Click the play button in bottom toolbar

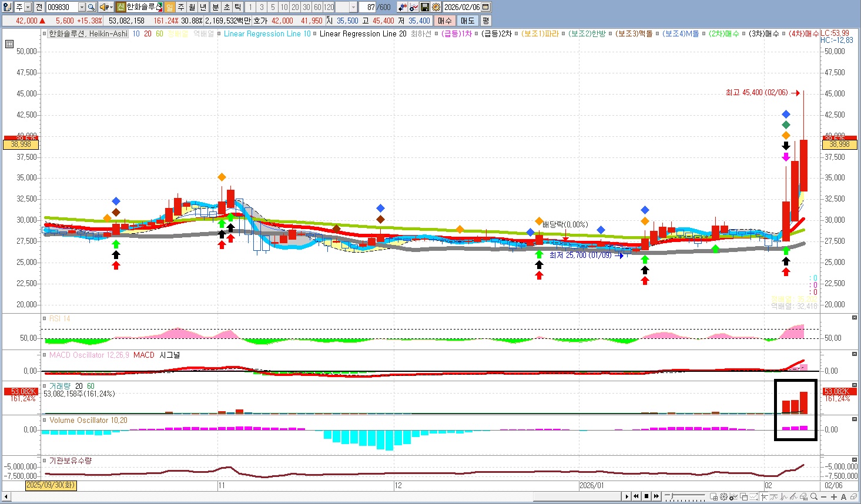pyautogui.click(x=627, y=497)
